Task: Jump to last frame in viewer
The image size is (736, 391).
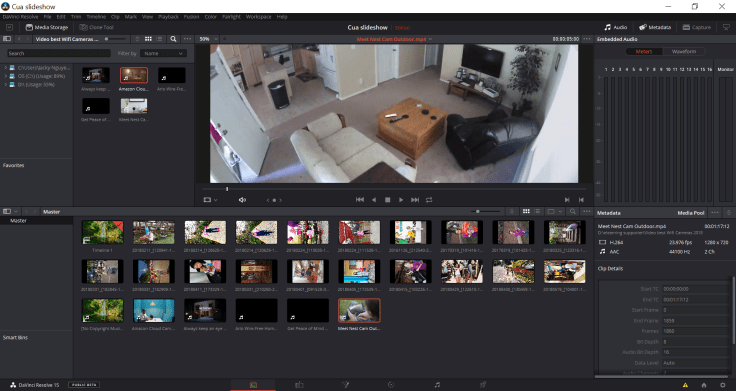Action: 415,199
